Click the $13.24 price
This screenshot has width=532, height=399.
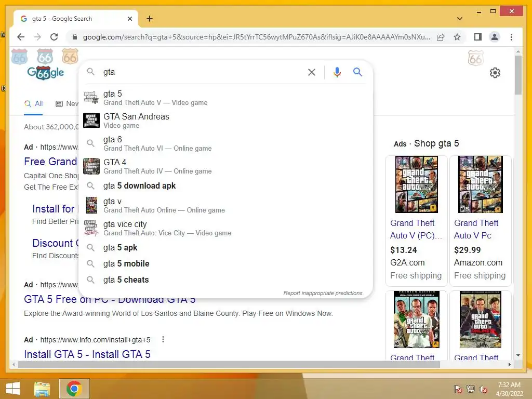[403, 250]
